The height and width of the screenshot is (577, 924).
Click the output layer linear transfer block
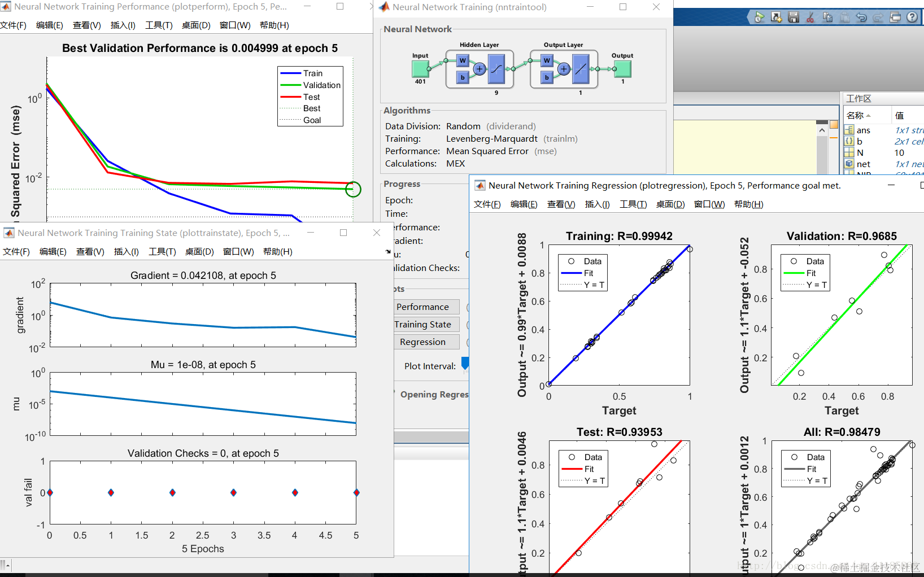coord(581,69)
